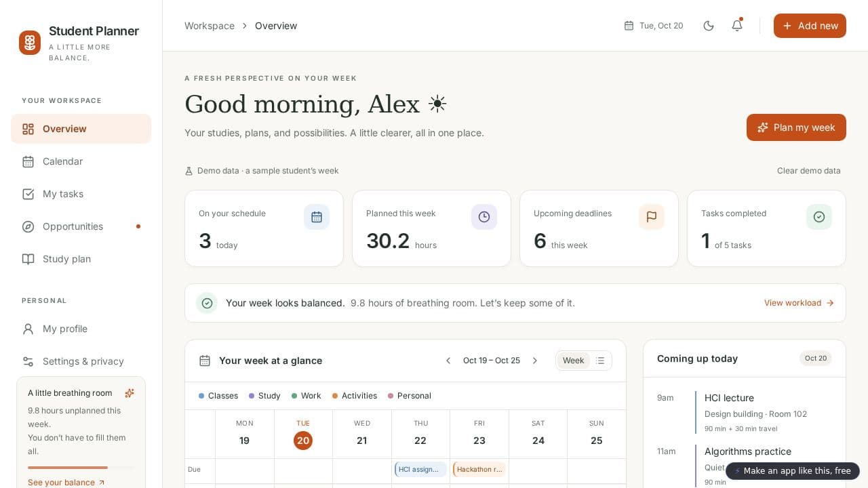Screen dimensions: 868x488
Task: Select the Week view toggle
Action: point(573,361)
